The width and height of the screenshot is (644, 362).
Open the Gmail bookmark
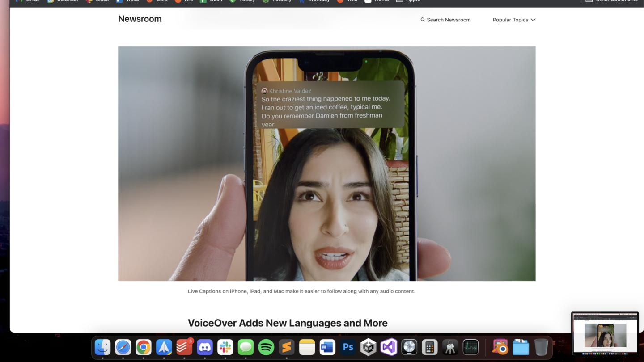click(28, 1)
